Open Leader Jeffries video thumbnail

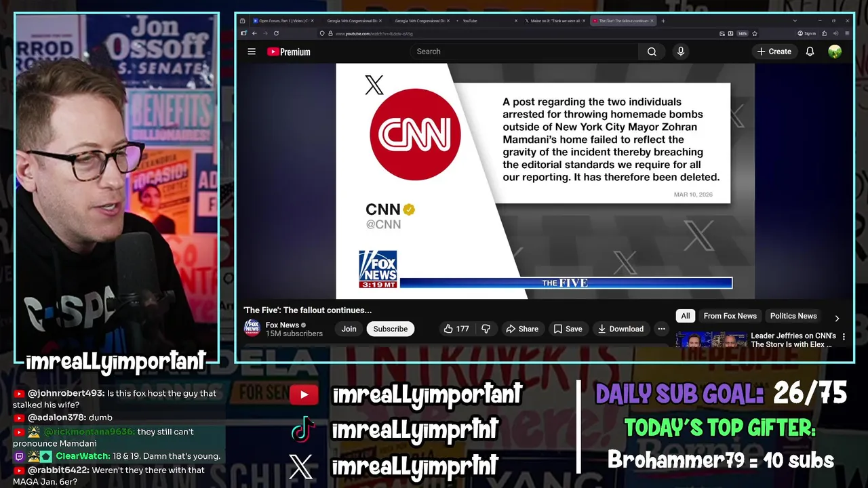click(711, 339)
